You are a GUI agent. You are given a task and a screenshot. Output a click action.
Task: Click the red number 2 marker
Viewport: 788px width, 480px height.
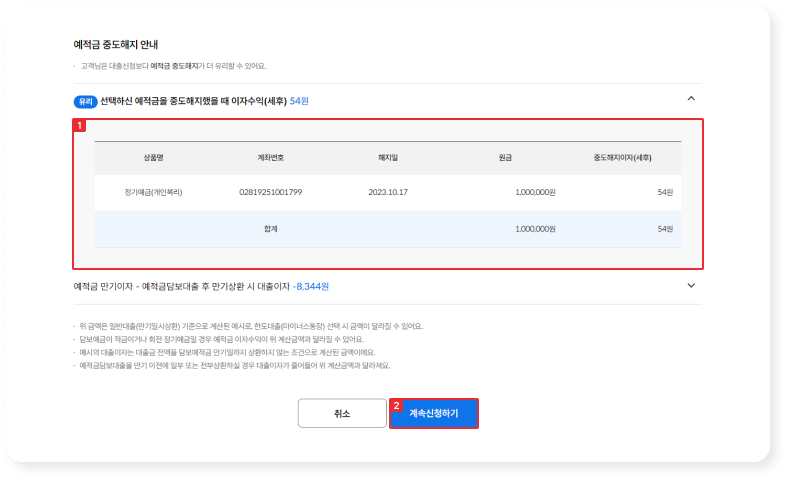click(397, 406)
